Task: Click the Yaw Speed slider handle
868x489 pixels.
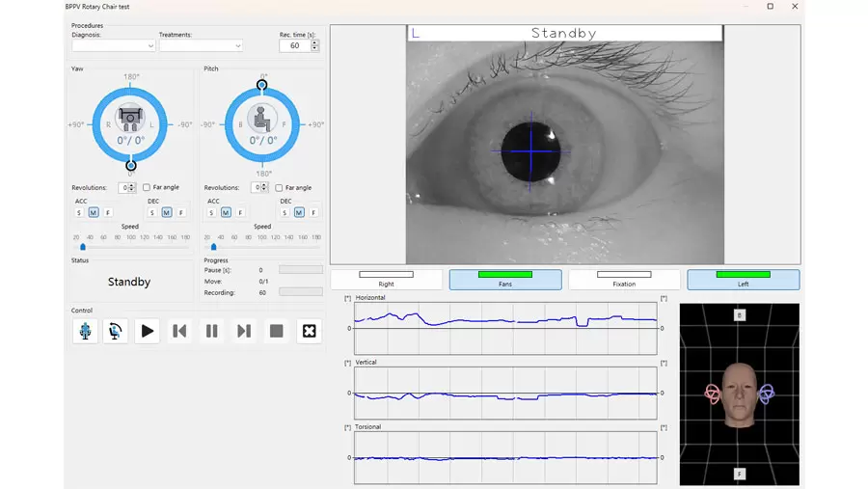Action: pos(83,247)
